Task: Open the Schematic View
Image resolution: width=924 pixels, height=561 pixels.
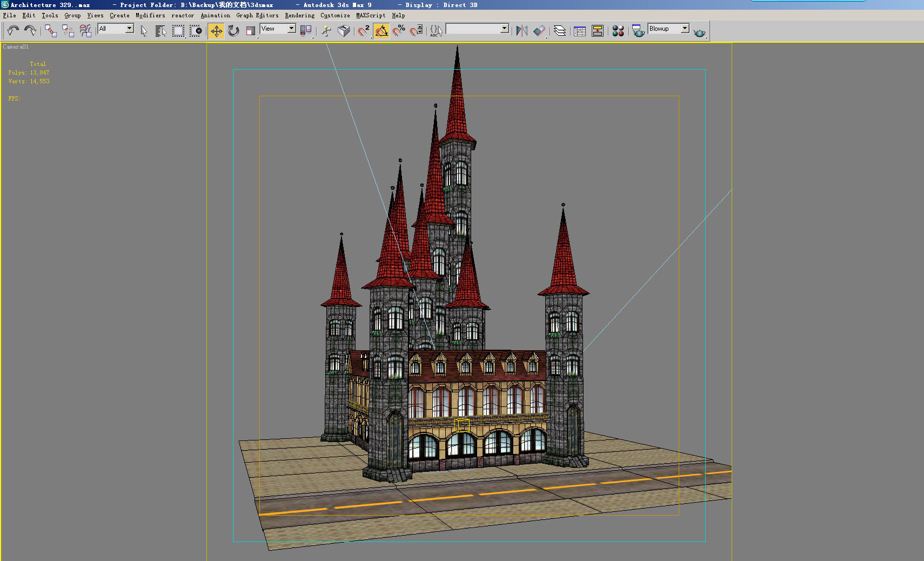Action: [x=597, y=31]
